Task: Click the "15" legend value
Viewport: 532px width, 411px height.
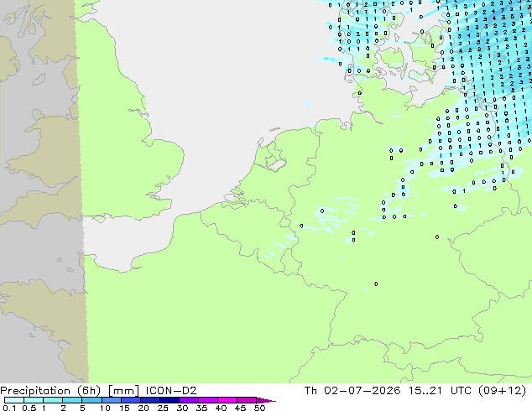Action: click(x=124, y=408)
